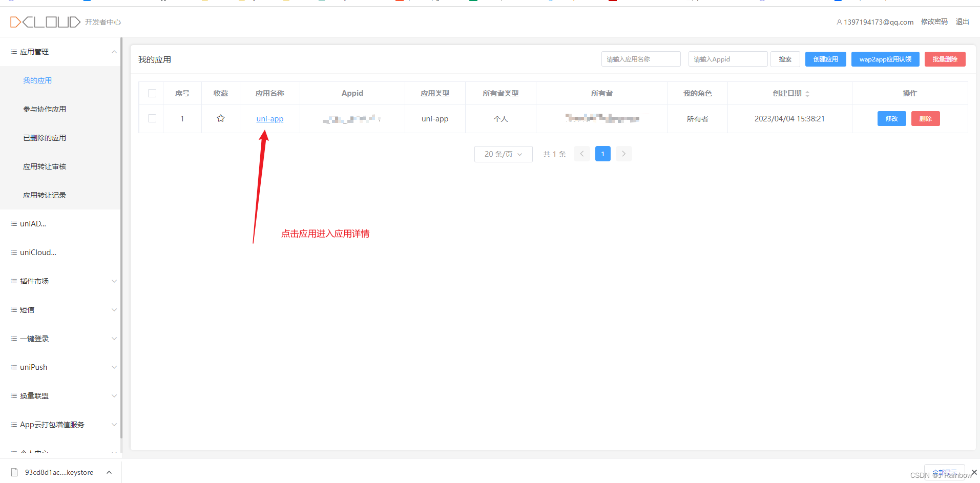Image resolution: width=980 pixels, height=483 pixels.
Task: Click the 93cd8d1ac....keystore download item
Action: (59, 472)
